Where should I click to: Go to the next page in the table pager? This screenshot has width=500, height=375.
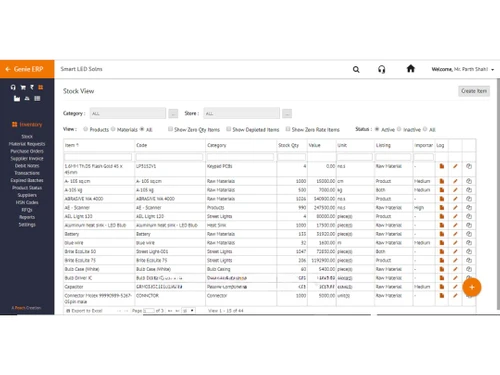(x=170, y=311)
